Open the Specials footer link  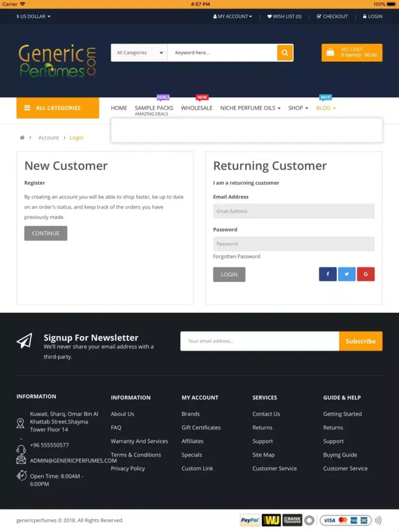coord(192,455)
